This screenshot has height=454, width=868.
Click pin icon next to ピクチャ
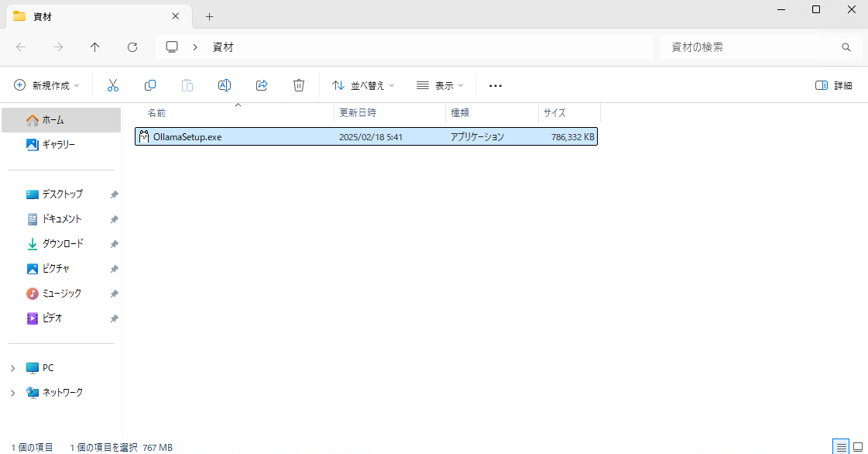[114, 269]
